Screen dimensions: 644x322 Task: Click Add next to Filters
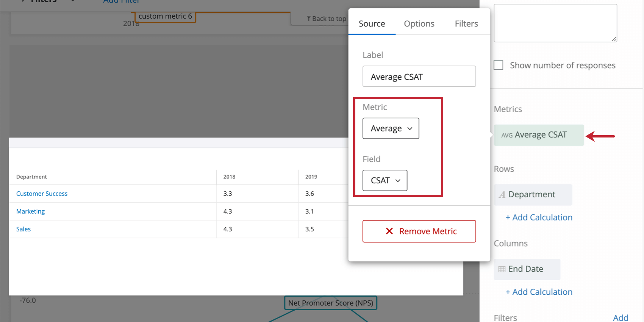(621, 318)
